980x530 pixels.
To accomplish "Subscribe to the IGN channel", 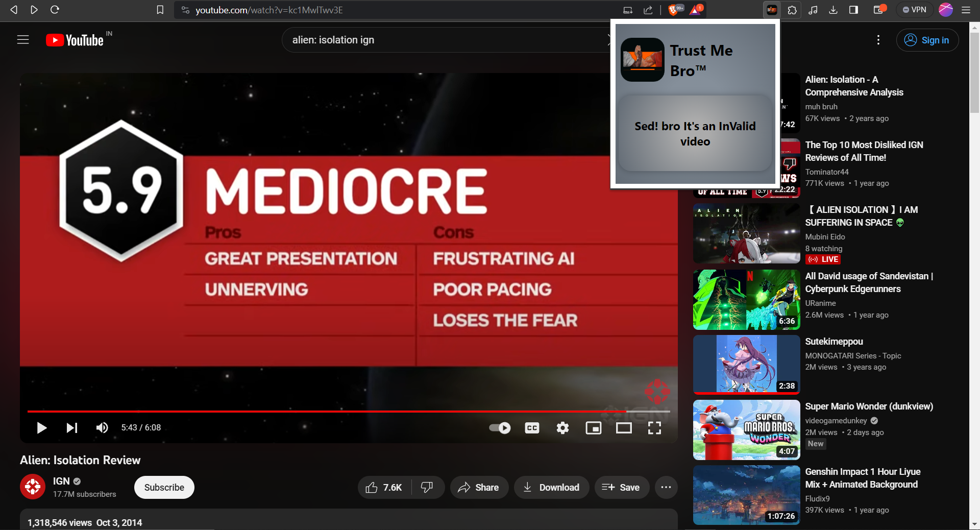I will coord(164,487).
